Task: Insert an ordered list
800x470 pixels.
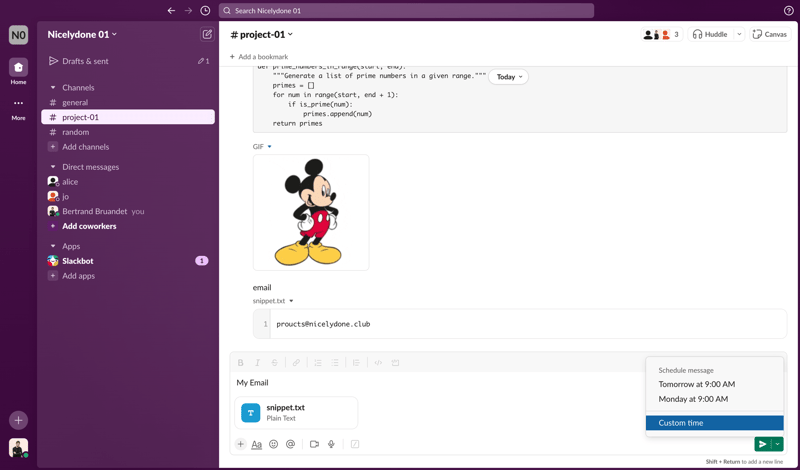Action: pos(318,363)
